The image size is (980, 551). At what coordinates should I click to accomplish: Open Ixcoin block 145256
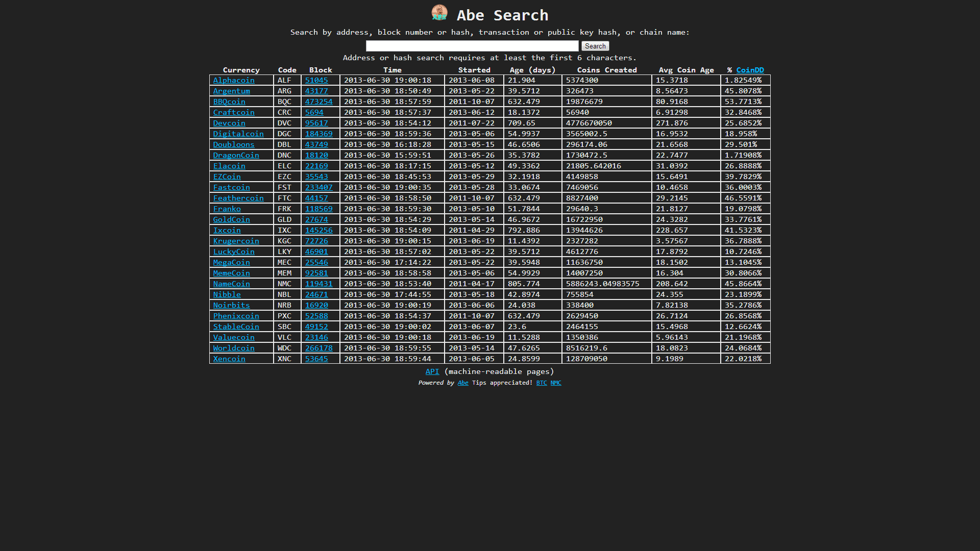point(318,230)
